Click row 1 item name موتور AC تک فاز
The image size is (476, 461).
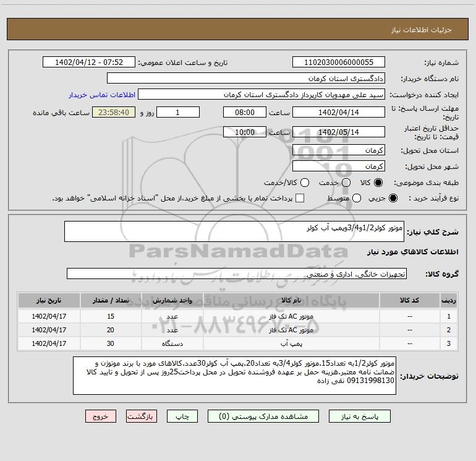tap(291, 316)
